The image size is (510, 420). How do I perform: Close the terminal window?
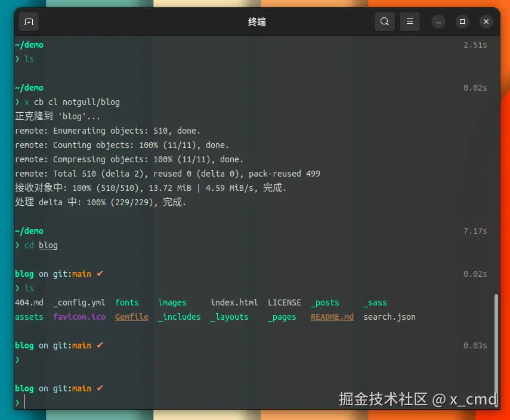tap(486, 22)
